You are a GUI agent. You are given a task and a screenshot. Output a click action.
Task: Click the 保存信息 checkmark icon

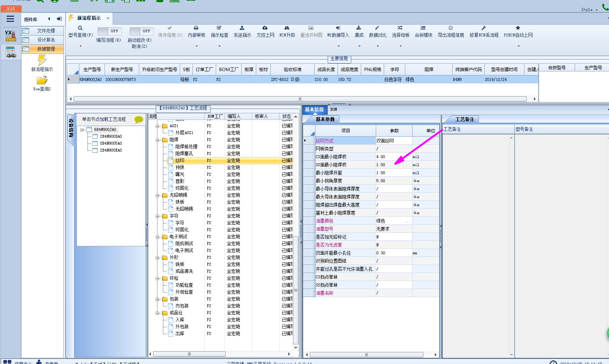(170, 28)
